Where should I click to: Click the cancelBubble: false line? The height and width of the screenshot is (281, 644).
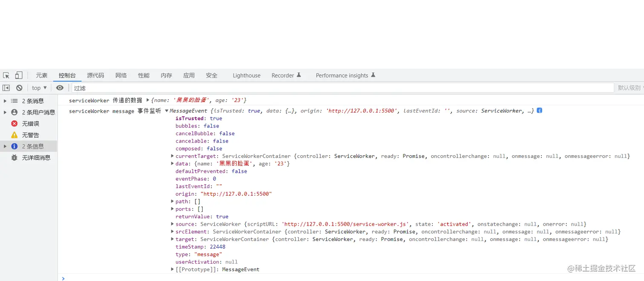point(205,133)
